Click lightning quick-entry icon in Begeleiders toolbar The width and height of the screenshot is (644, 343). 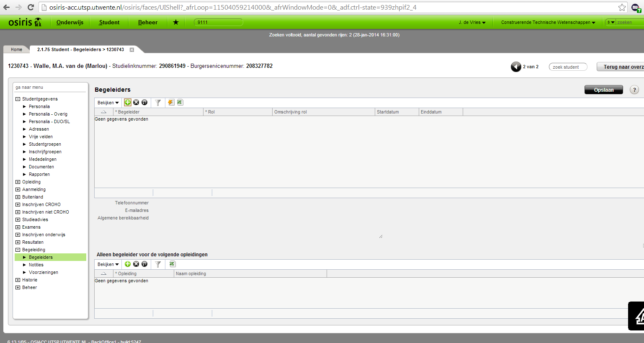171,102
